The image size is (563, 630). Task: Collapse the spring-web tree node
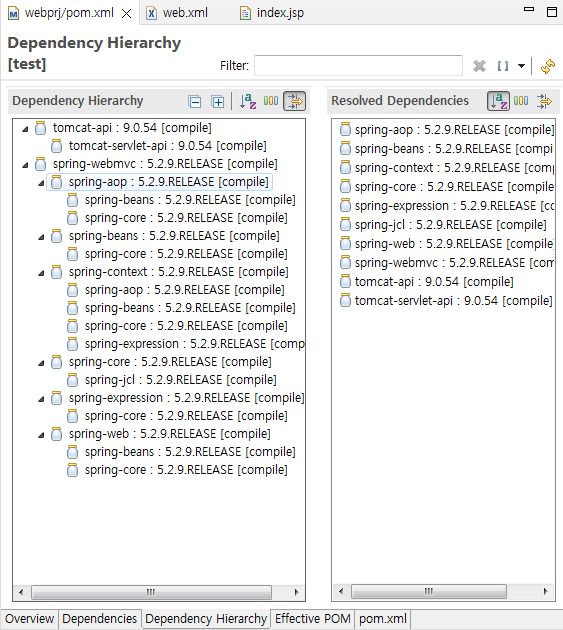[41, 435]
